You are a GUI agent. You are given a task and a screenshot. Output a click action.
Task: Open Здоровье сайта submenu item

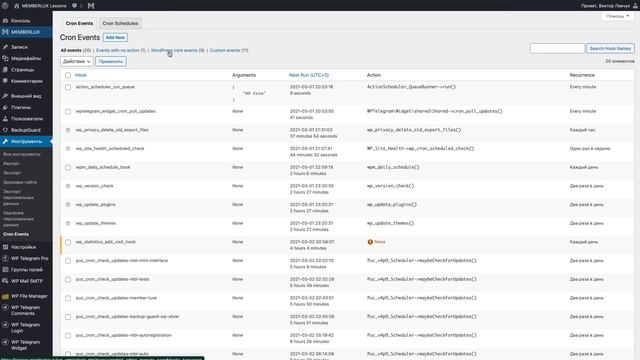20,182
